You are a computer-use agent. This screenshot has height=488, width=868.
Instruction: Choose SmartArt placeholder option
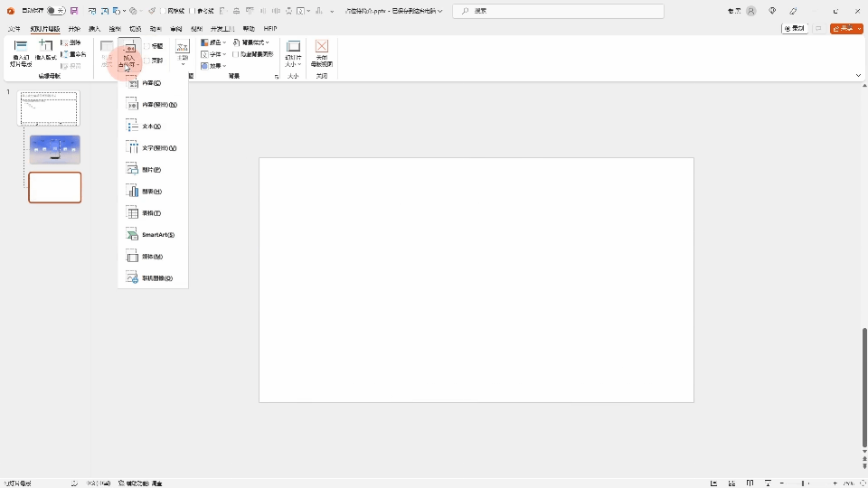tap(153, 235)
